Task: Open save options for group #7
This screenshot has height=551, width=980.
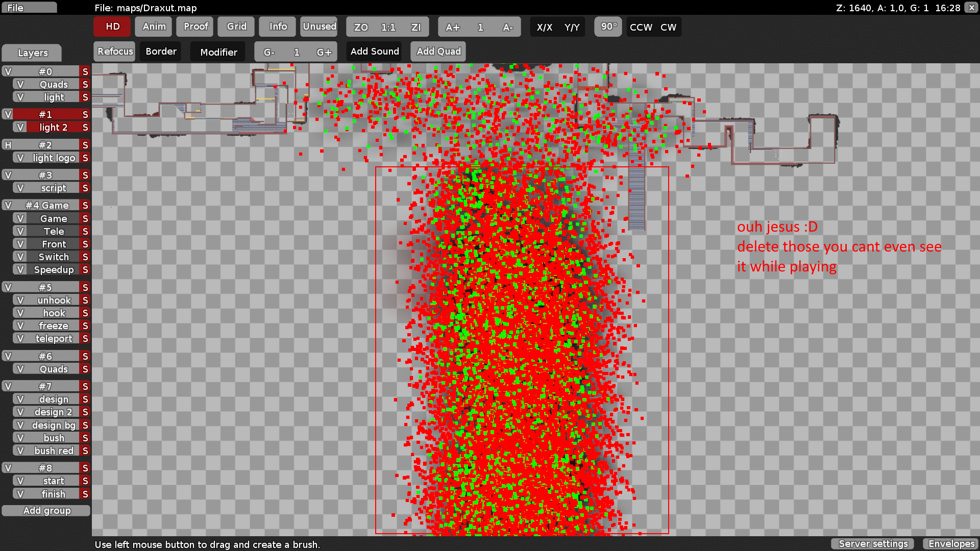Action: pyautogui.click(x=85, y=386)
